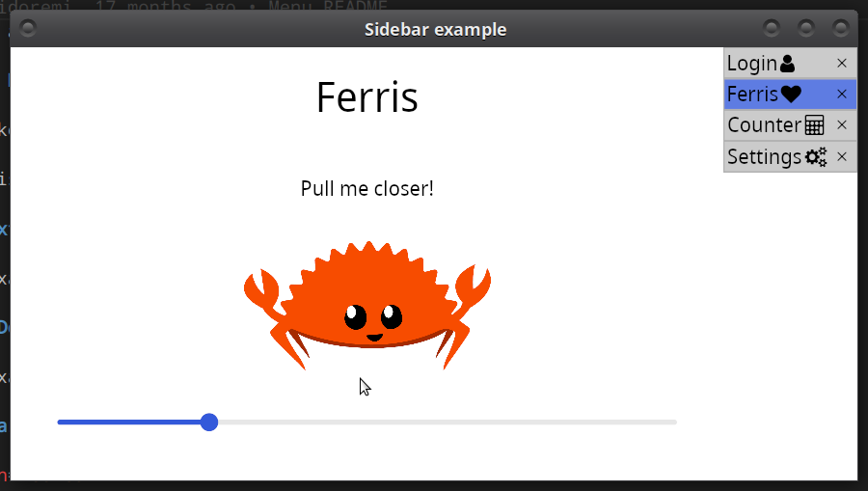Click the left title bar window button
868x491 pixels.
click(28, 28)
